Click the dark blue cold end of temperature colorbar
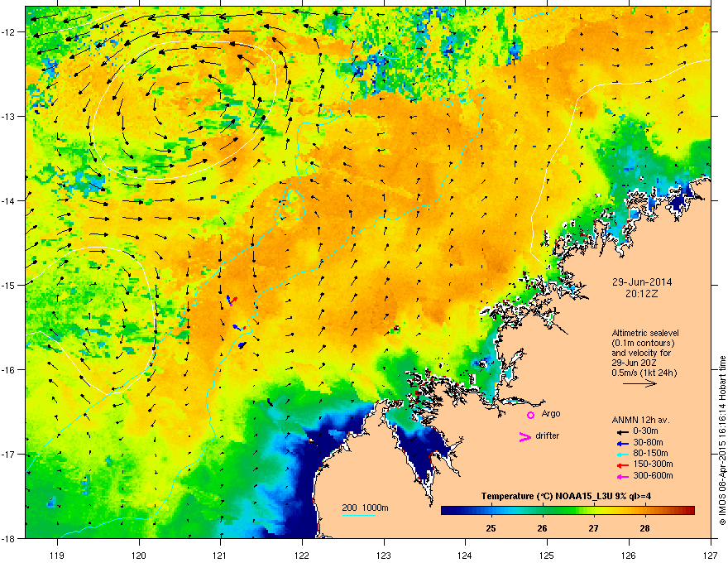 pyautogui.click(x=450, y=511)
